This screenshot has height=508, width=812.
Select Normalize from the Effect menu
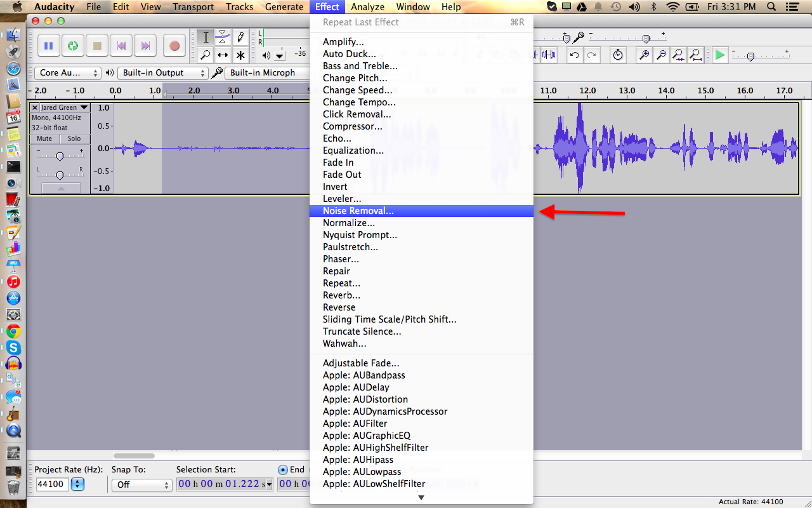tap(348, 223)
